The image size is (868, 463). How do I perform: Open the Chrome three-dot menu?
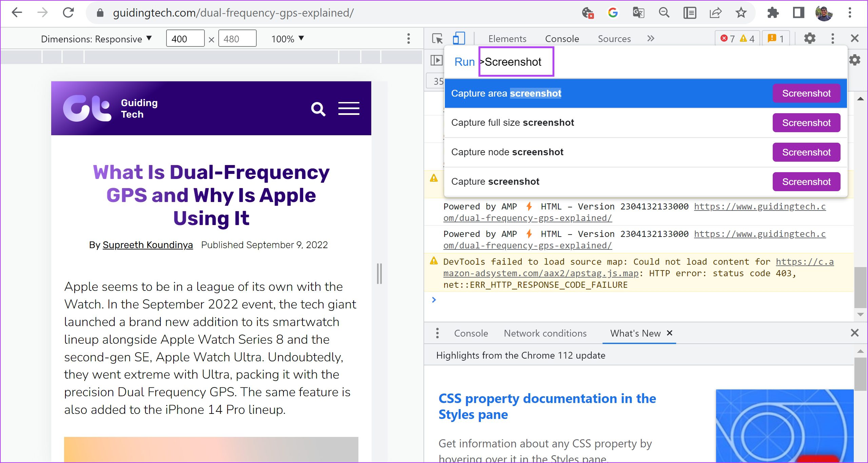[850, 13]
